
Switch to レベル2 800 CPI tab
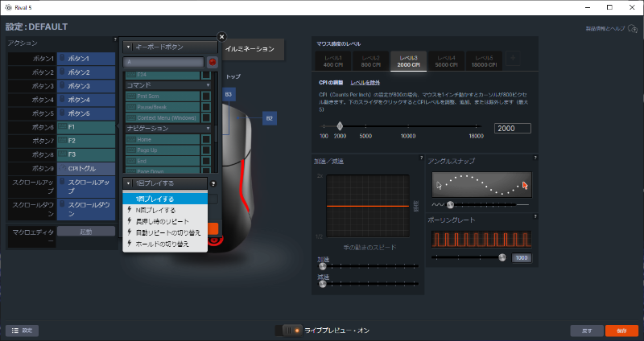tap(371, 61)
